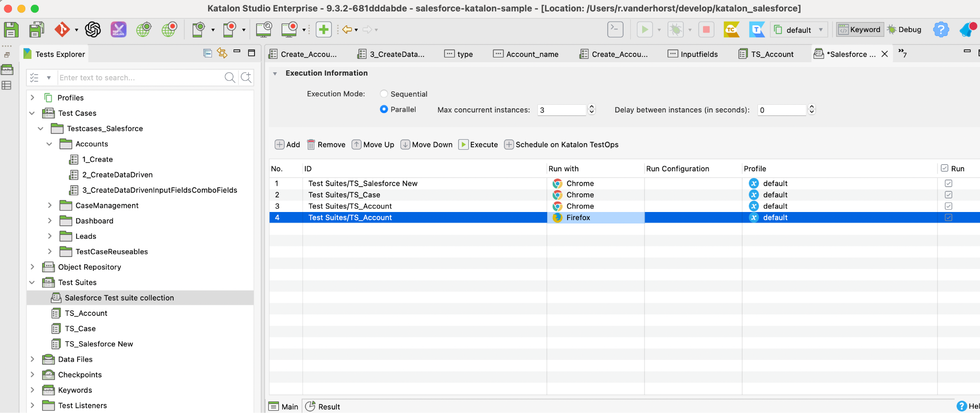Increase Max concurrent instances with stepper
Viewport: 980px width, 413px height.
pyautogui.click(x=591, y=107)
